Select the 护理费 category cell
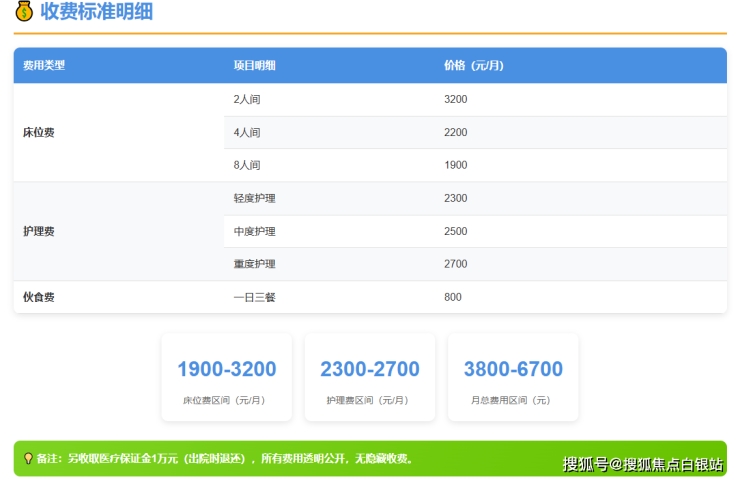740x481 pixels. 38,231
